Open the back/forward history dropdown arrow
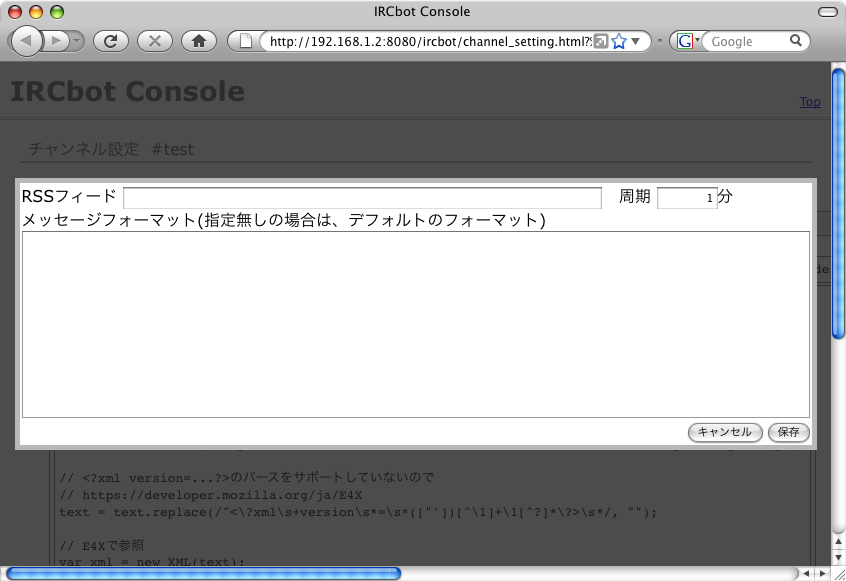This screenshot has height=581, width=846. pos(76,41)
